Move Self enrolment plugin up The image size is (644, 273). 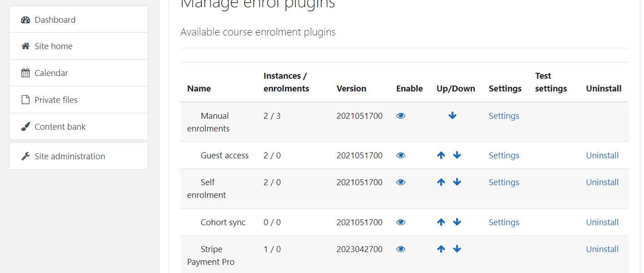click(441, 182)
